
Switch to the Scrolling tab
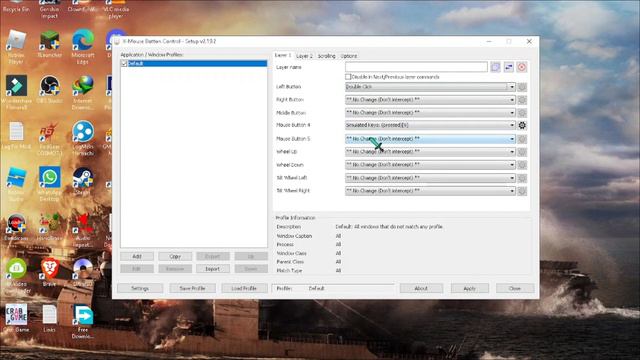[327, 56]
